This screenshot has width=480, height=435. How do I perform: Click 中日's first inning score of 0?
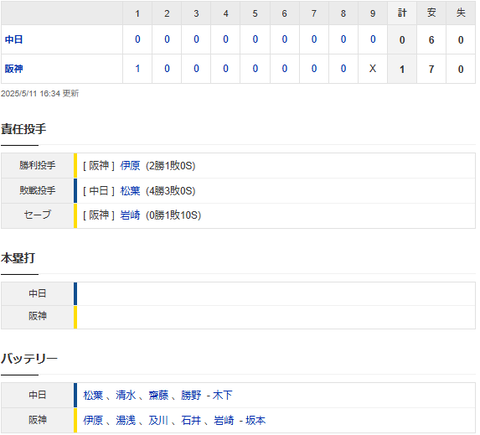137,39
